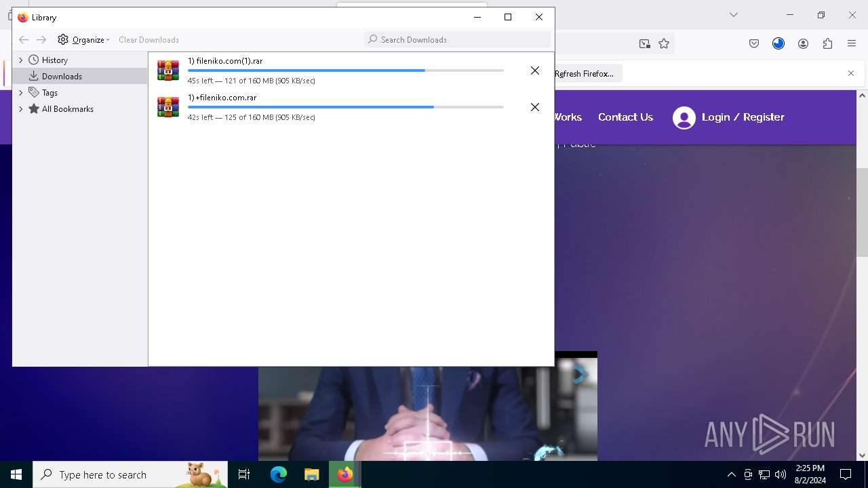Click the Works link in site navigation
This screenshot has height=488, width=868.
[568, 117]
